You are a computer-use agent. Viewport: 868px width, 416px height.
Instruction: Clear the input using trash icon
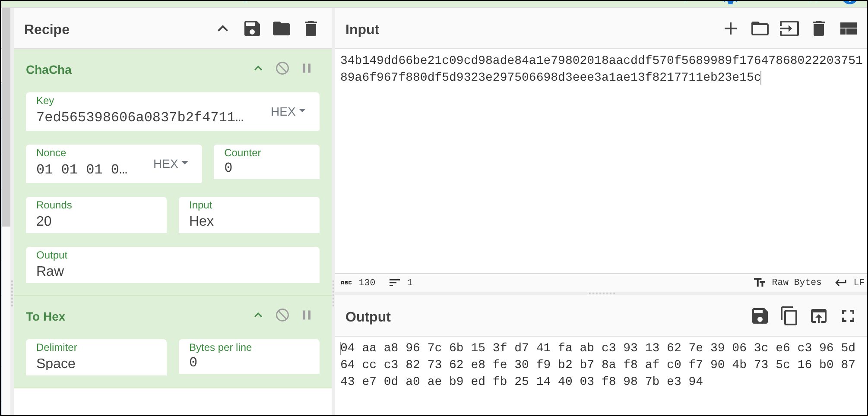818,29
